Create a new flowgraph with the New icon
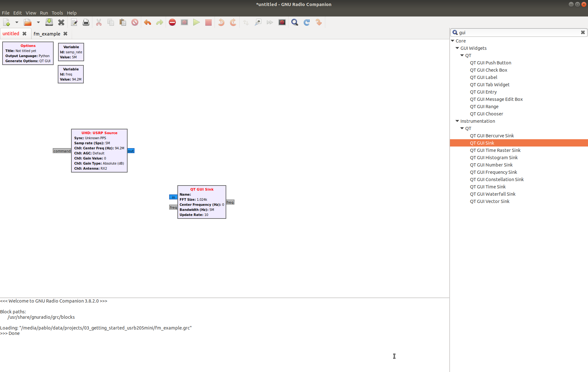Screen dimensions: 588x372 (x=7, y=23)
